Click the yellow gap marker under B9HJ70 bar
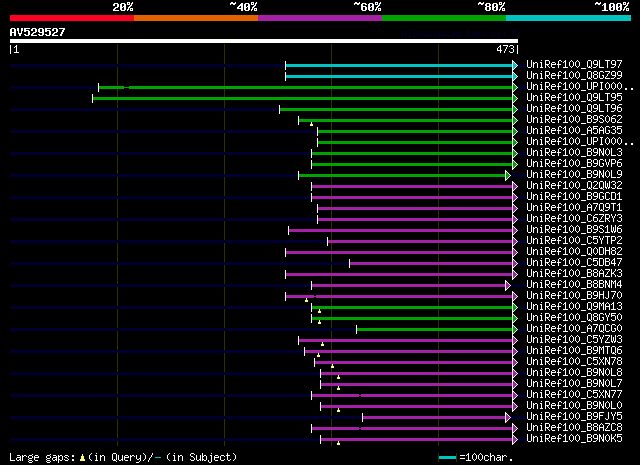 (307, 300)
